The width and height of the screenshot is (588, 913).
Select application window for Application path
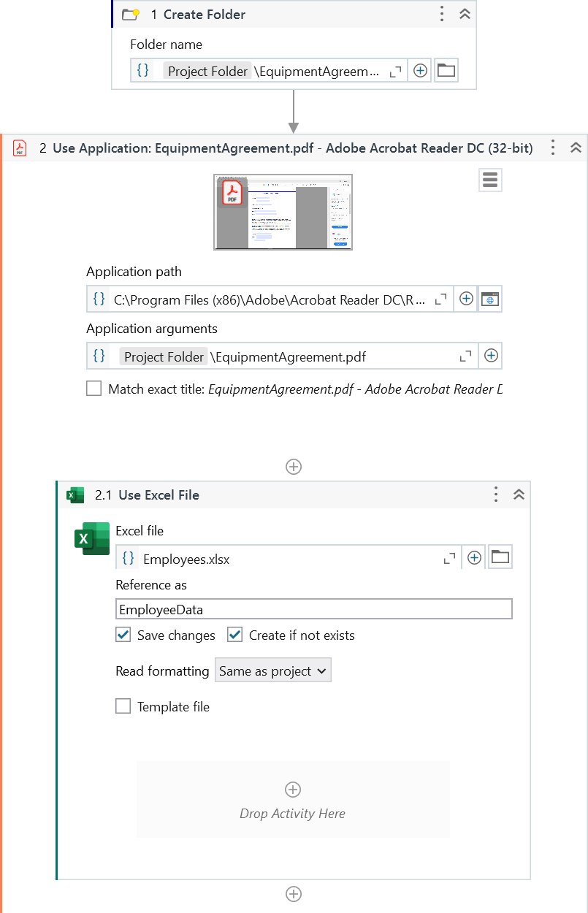point(489,299)
